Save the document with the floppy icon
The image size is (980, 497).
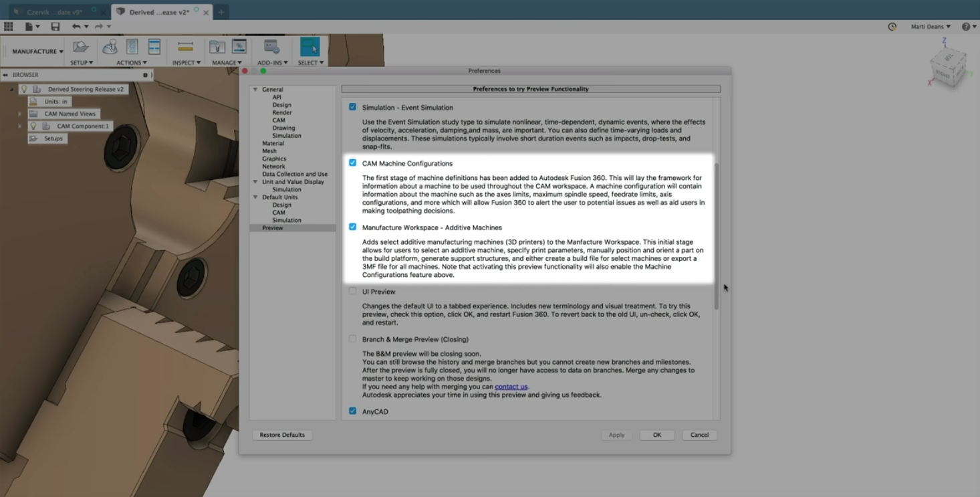coord(55,27)
